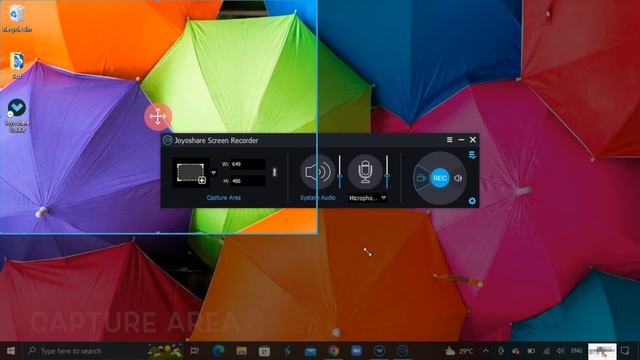Expand the capture area size dropdown arrow

(213, 173)
